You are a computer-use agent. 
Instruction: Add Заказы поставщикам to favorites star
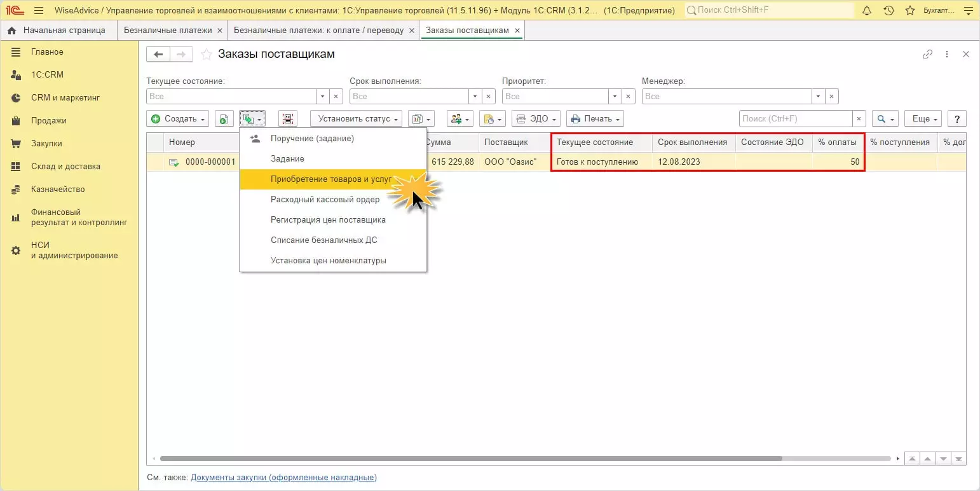(x=206, y=55)
